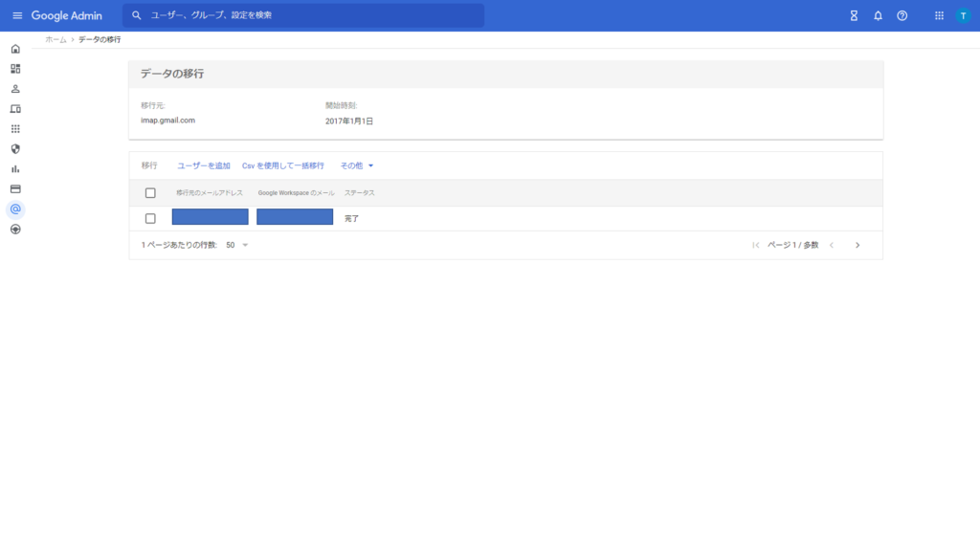
Task: Open the Security shield sidebar icon
Action: click(x=15, y=148)
